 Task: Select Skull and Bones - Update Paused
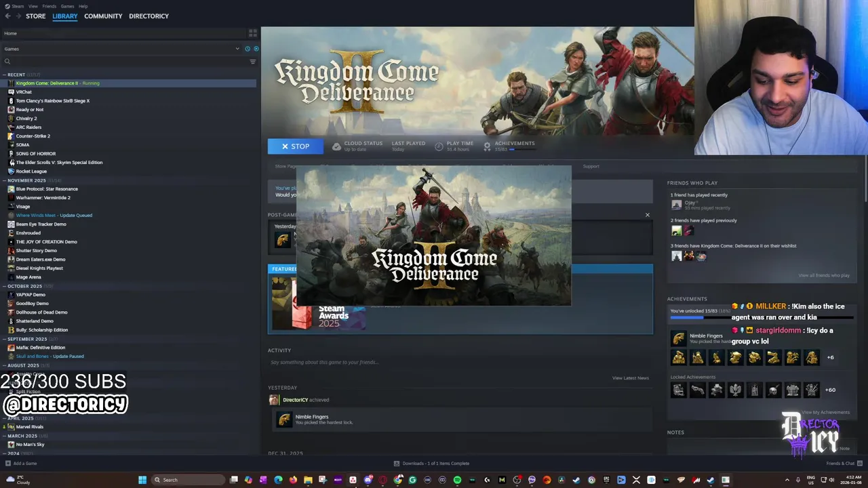pos(50,357)
